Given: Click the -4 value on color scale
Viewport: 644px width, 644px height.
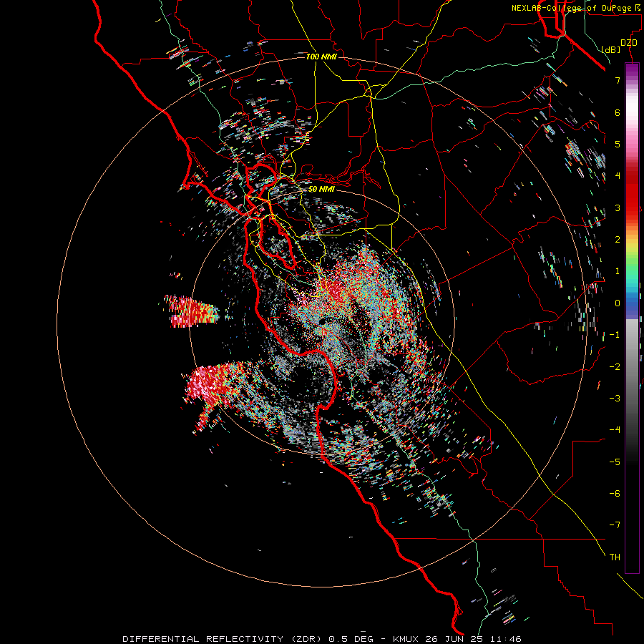Looking at the screenshot, I should pyautogui.click(x=615, y=430).
